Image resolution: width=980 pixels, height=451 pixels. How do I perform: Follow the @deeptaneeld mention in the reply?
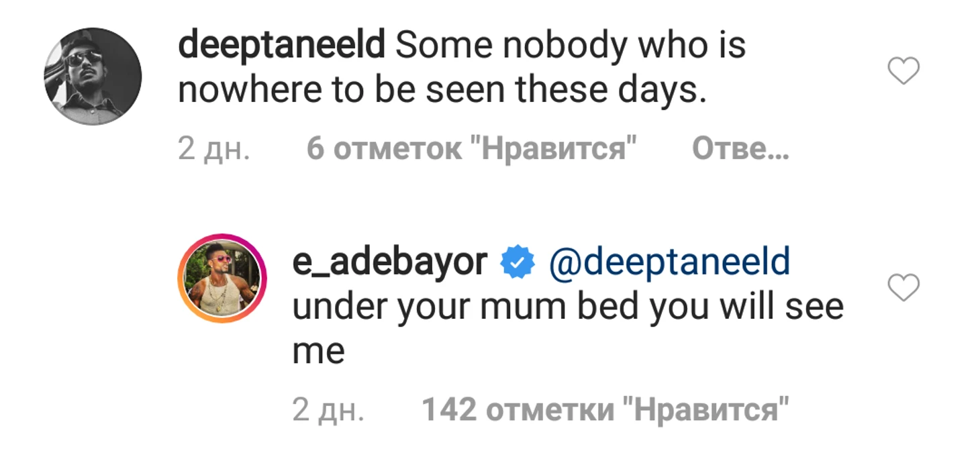tap(669, 264)
